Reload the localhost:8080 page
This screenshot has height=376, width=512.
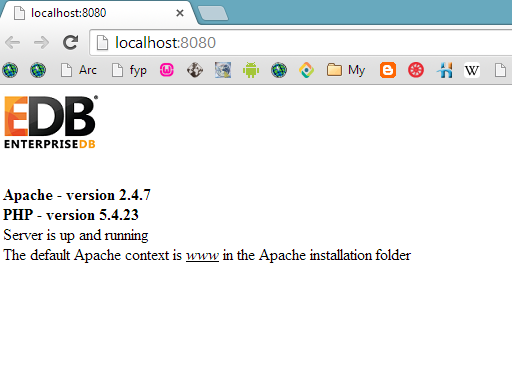click(x=70, y=42)
